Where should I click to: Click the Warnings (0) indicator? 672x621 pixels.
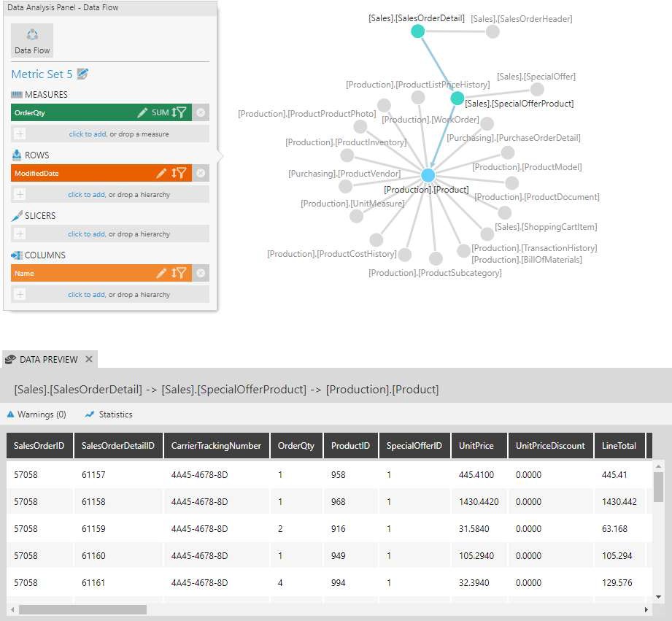36,414
